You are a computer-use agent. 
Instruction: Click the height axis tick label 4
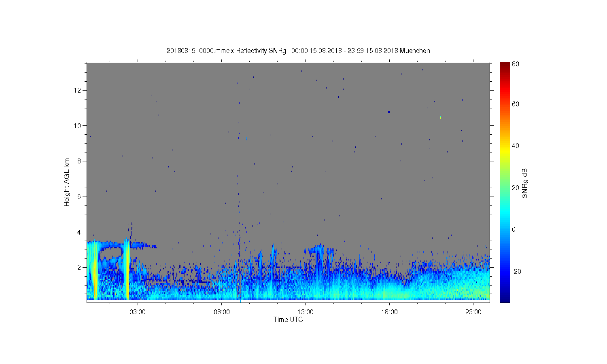(x=79, y=232)
